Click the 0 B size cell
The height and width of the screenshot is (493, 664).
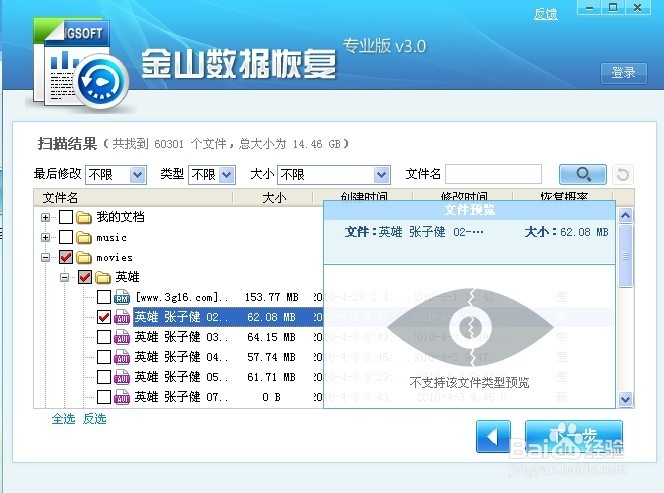click(271, 397)
